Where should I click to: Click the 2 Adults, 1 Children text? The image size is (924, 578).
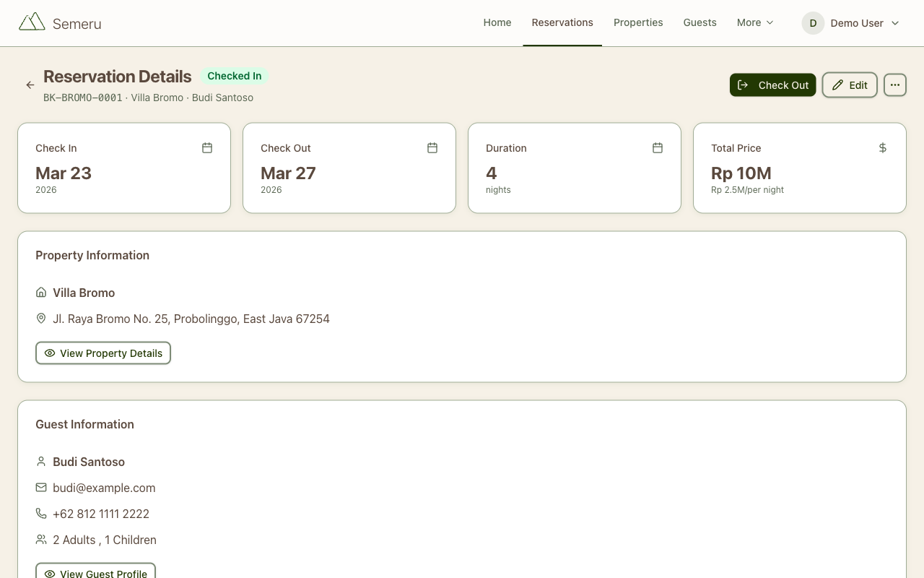click(105, 540)
